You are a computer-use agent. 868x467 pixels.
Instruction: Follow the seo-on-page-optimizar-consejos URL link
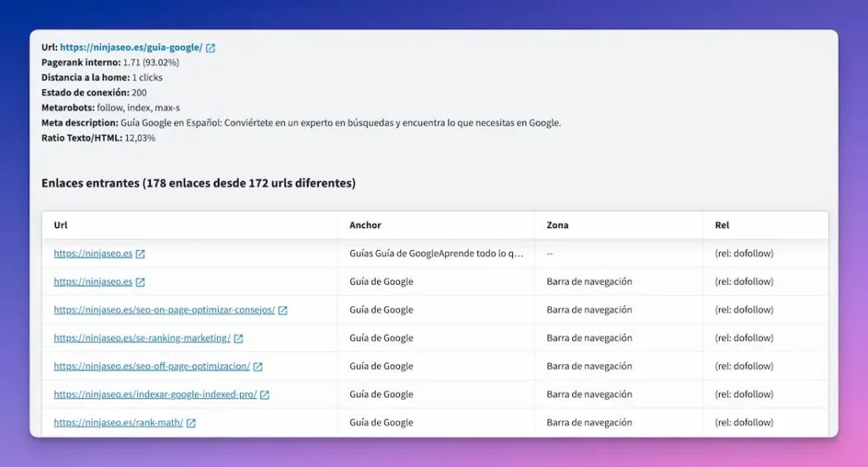(x=164, y=310)
